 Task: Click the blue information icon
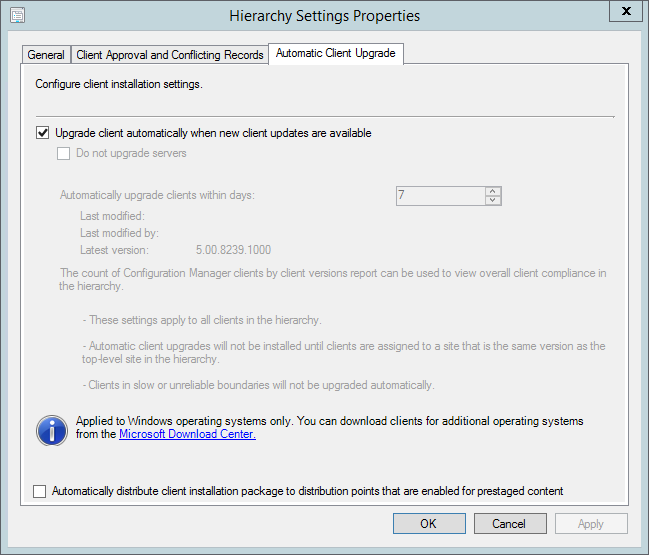(52, 431)
